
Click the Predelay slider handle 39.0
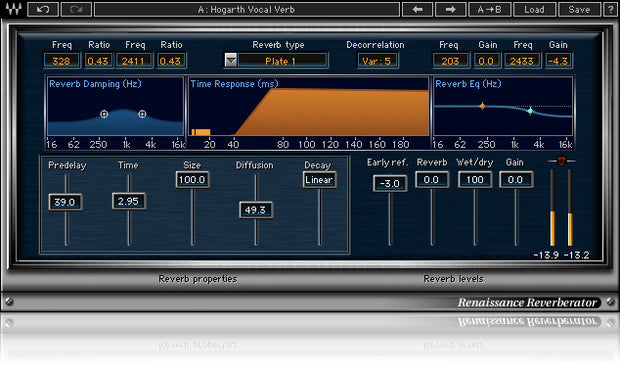(65, 202)
